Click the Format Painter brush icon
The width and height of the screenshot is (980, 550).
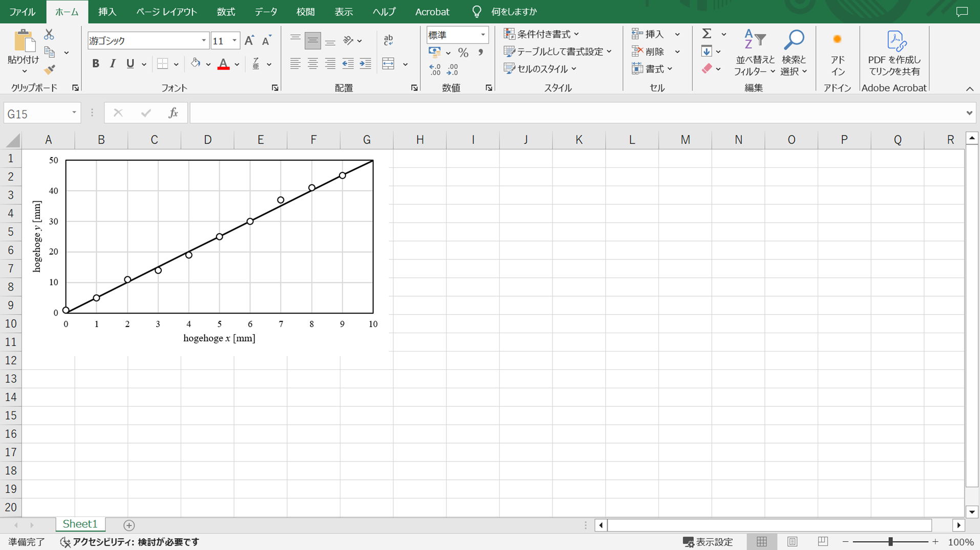click(x=50, y=69)
